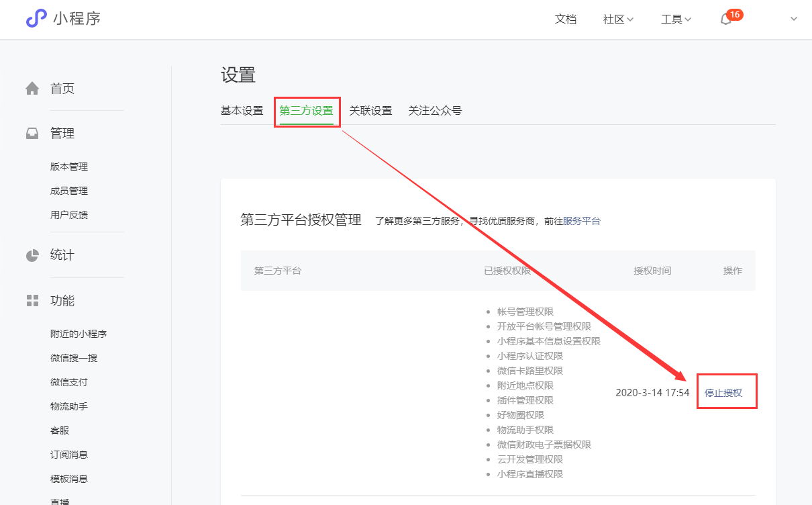Image resolution: width=812 pixels, height=505 pixels.
Task: Open 微信支付 in sidebar
Action: tap(69, 382)
